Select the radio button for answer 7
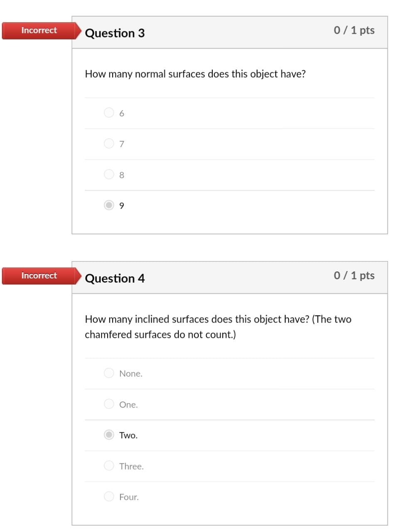Screen dimensions: 404x532 coord(109,143)
